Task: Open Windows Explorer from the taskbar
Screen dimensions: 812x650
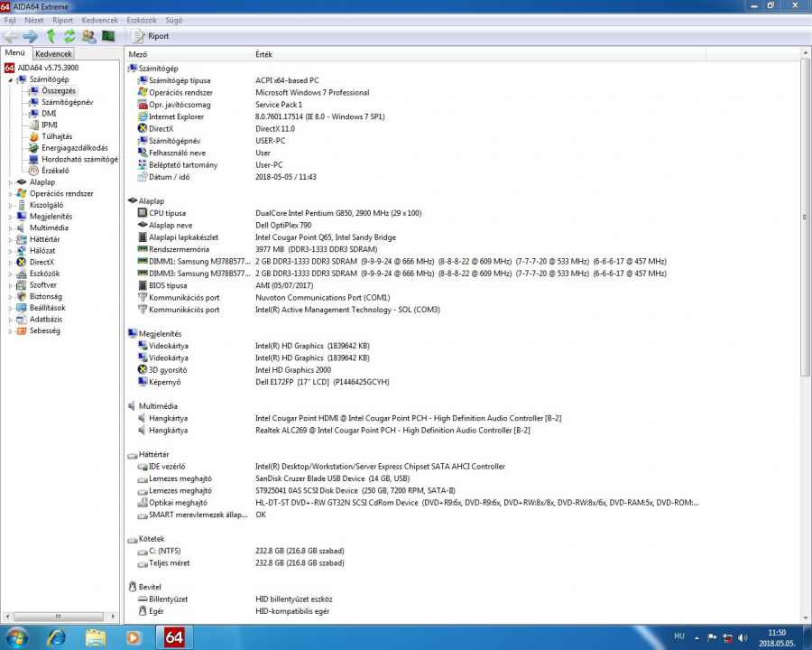Action: click(96, 637)
